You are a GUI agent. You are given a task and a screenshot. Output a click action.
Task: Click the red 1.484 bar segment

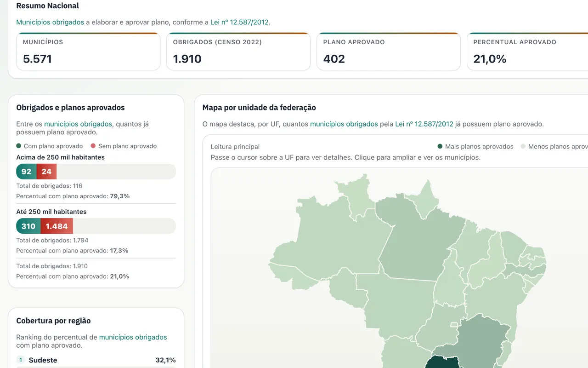click(57, 226)
